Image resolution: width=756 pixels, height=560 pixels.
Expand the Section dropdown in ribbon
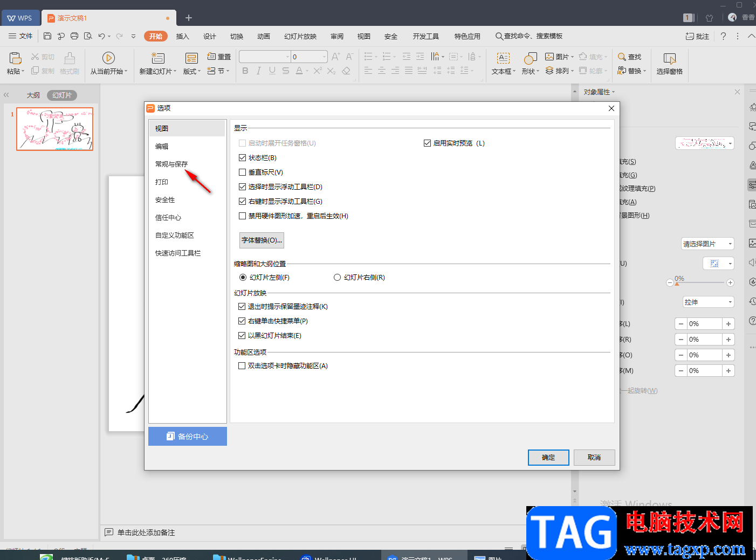[x=228, y=71]
